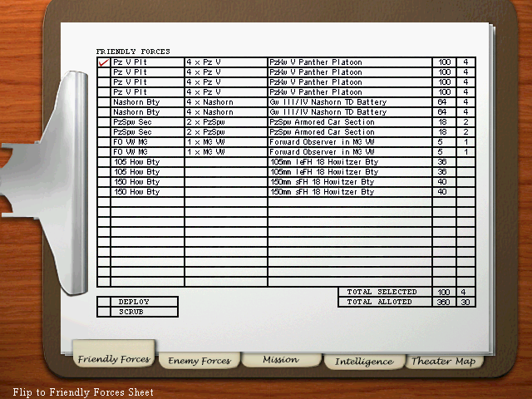Screen dimensions: 532x399
Task: Check the SCRUB box
Action: (x=103, y=312)
